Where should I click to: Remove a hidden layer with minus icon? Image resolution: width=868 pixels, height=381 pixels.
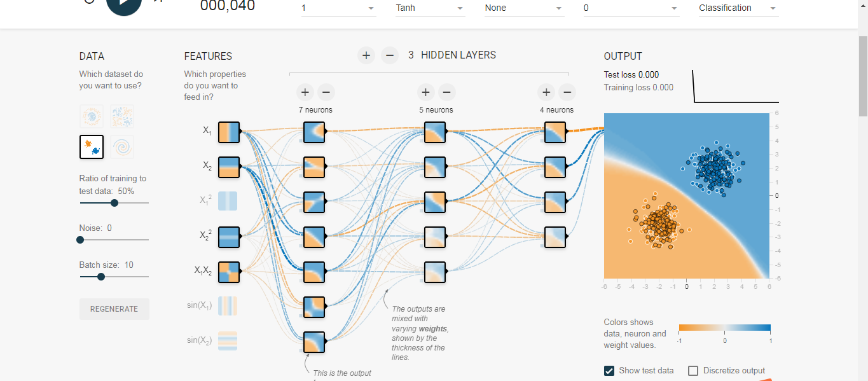click(x=390, y=55)
